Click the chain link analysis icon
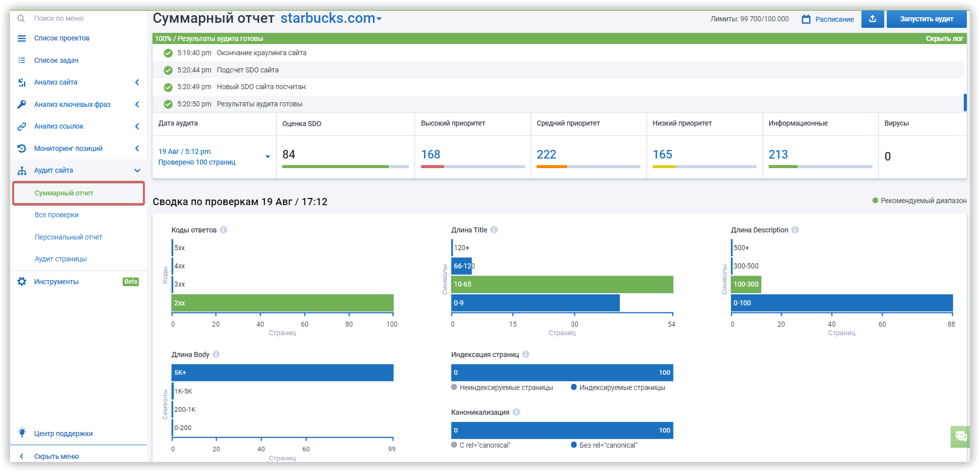 pos(22,127)
